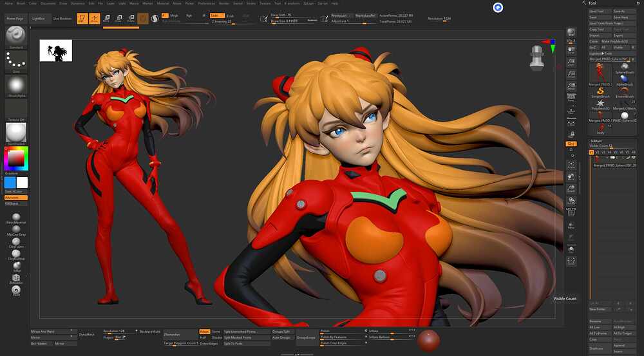Click the sculptris pro S icon
The width and height of the screenshot is (644, 356).
(x=155, y=19)
